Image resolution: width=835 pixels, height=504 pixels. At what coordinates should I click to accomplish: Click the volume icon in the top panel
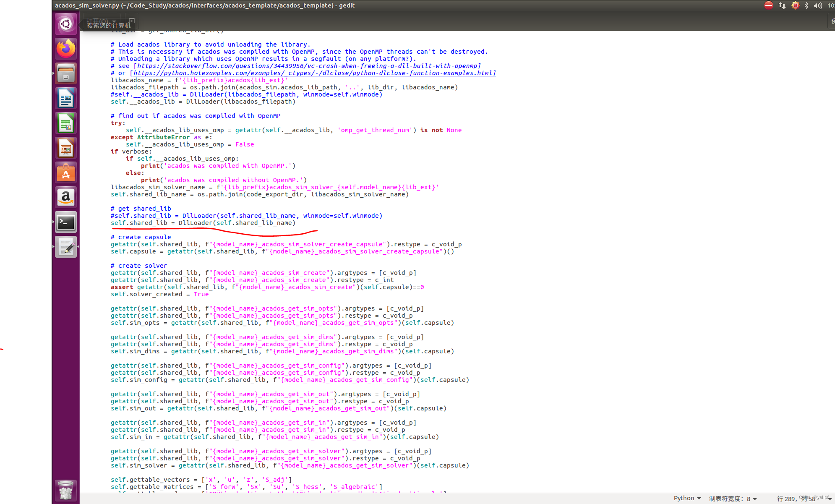(x=818, y=5)
